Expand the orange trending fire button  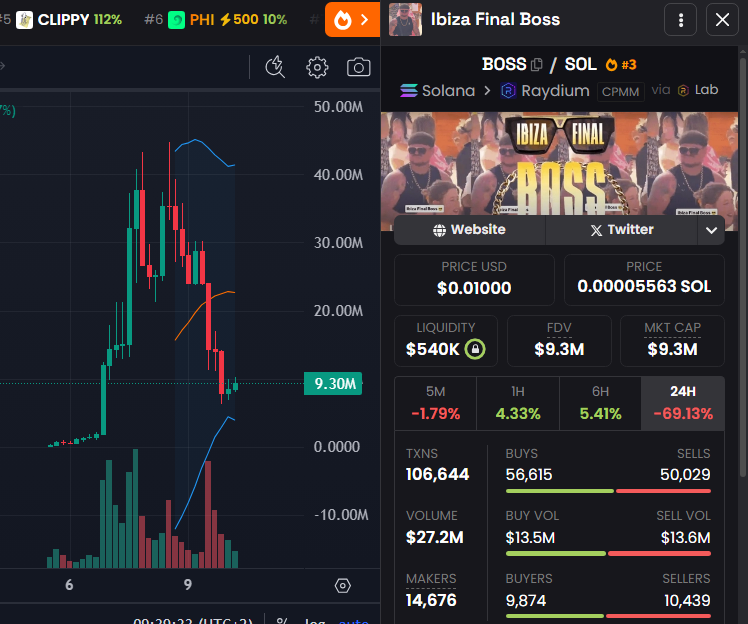(352, 20)
